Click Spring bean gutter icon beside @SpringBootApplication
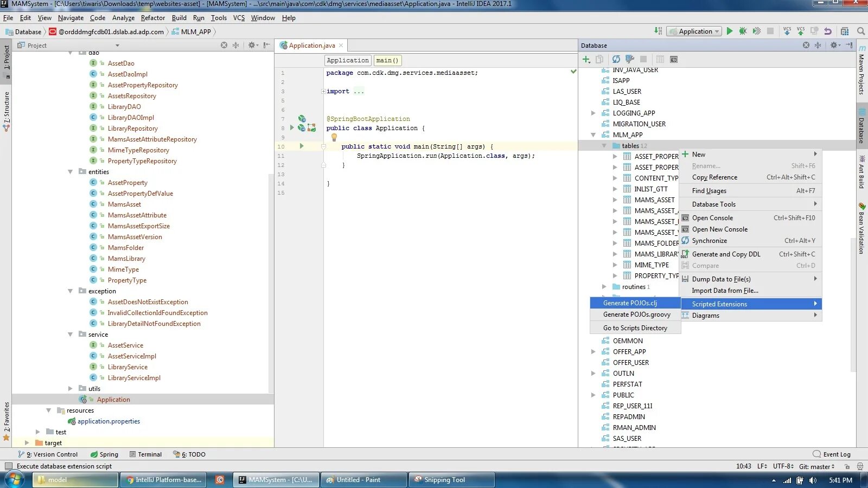868x488 pixels. click(x=302, y=119)
